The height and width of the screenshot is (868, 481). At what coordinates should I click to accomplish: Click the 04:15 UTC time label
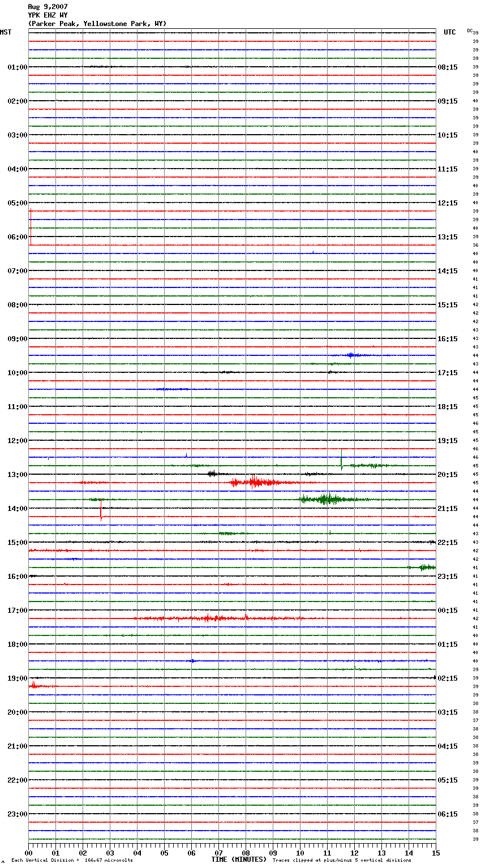tap(448, 746)
